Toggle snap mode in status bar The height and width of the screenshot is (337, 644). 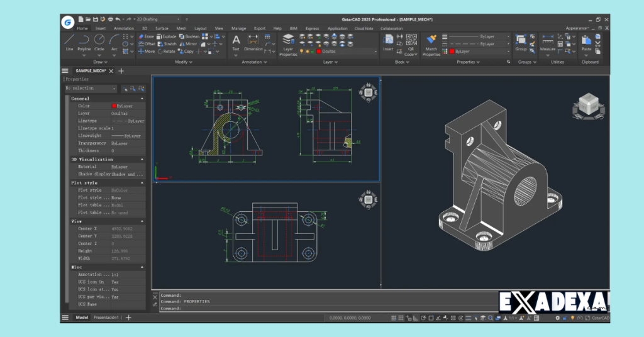point(394,318)
